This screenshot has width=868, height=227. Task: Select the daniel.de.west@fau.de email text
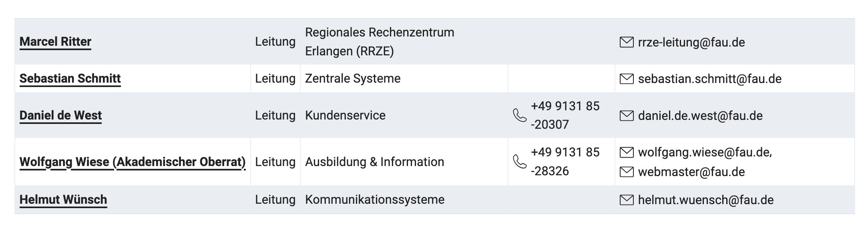700,116
